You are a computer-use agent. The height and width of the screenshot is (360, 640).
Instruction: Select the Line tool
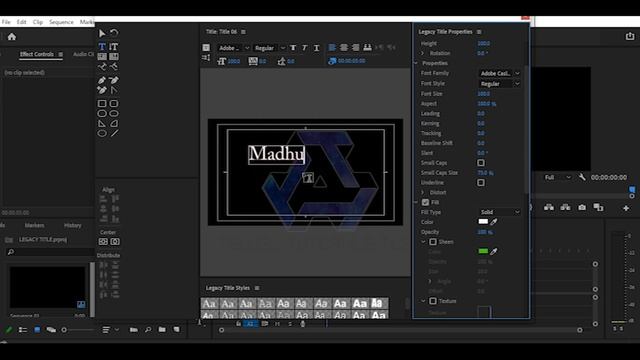pos(114,133)
